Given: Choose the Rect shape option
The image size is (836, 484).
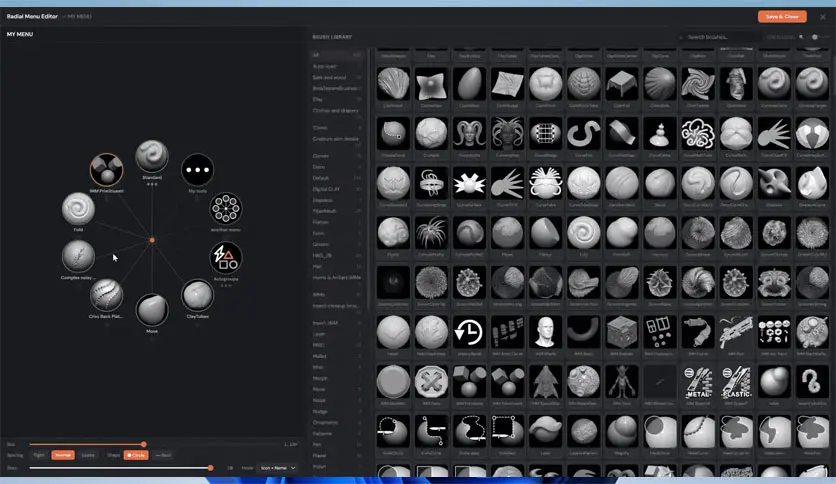Looking at the screenshot, I should click(164, 455).
